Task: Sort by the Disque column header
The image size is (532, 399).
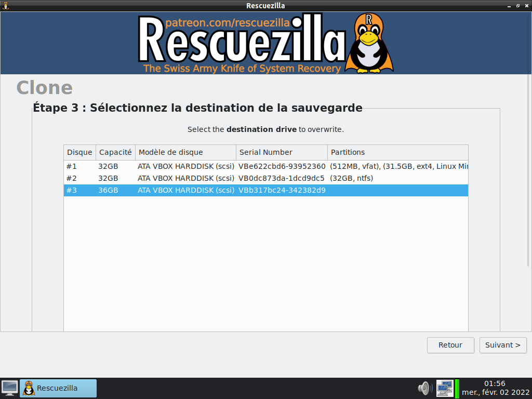Action: point(79,152)
